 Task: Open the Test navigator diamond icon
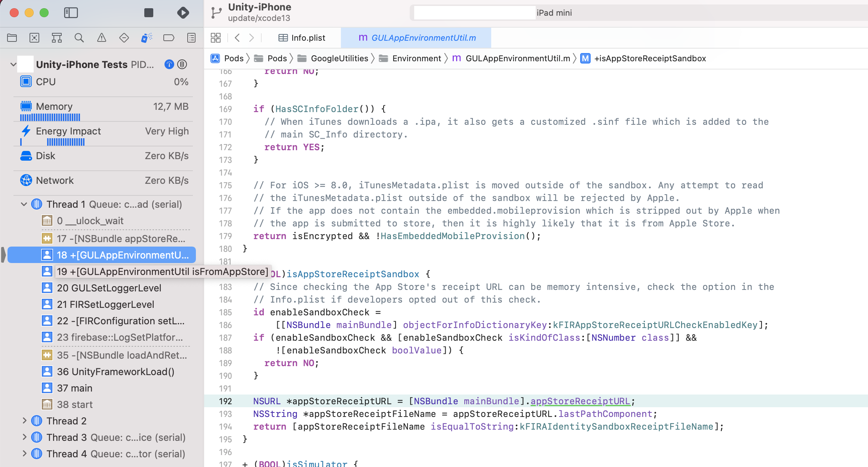124,38
